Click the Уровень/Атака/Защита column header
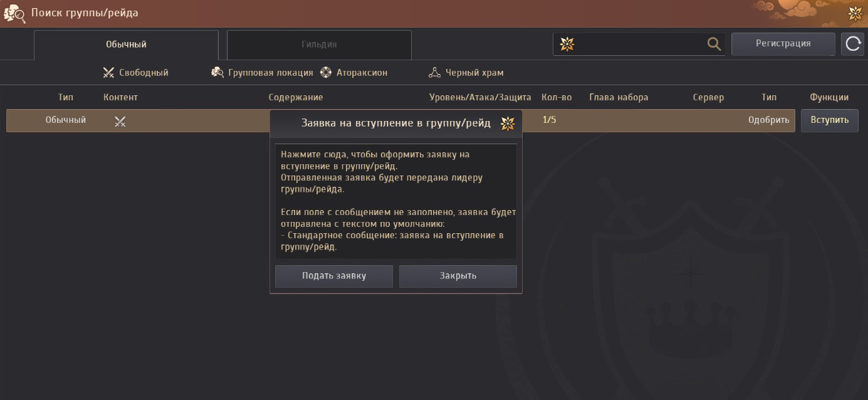Screen dimensions: 868x400 click(x=479, y=97)
